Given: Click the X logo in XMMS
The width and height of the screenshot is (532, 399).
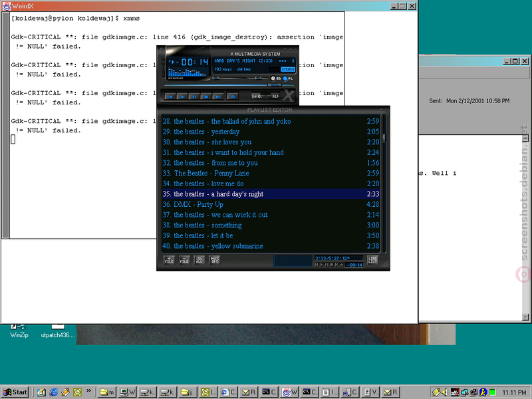Looking at the screenshot, I should click(x=289, y=96).
